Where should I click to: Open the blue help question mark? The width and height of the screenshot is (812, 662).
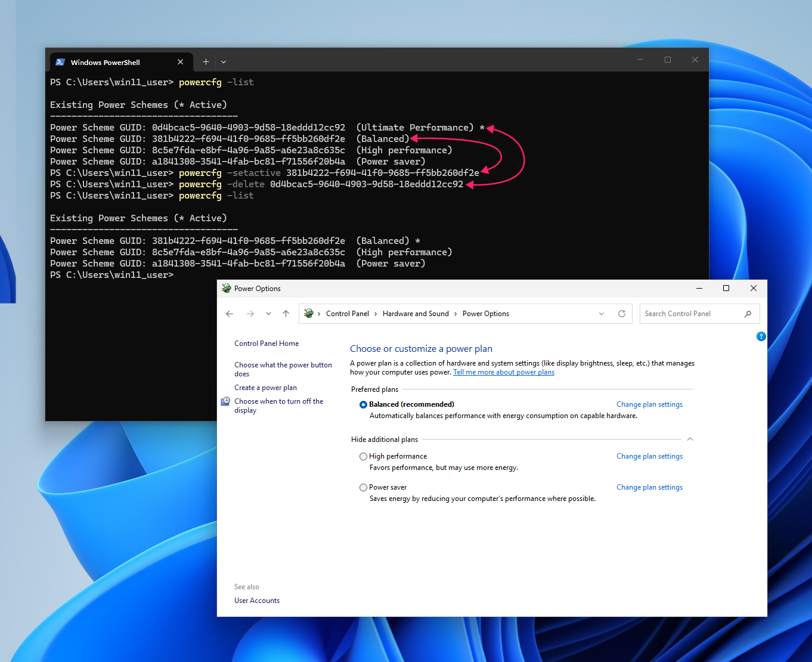coord(761,336)
